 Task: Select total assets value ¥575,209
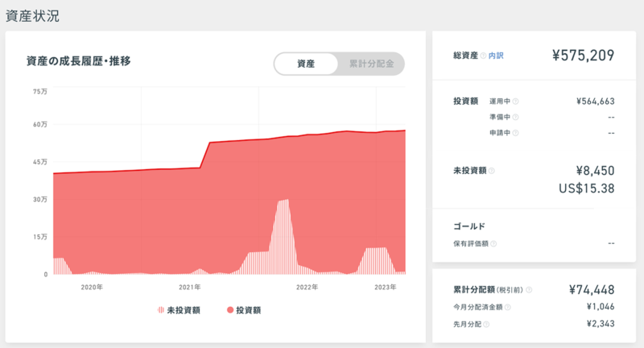[x=583, y=56]
